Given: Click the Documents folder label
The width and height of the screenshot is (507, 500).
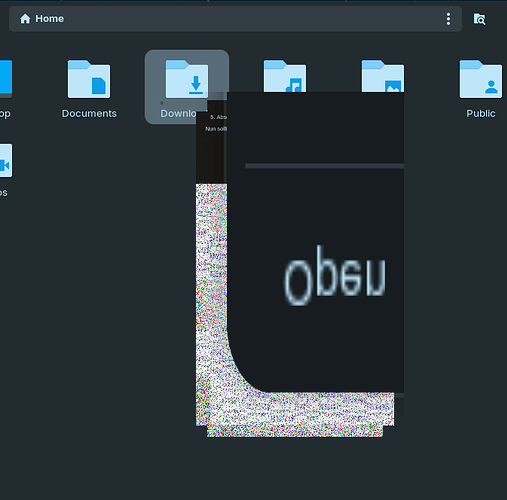Looking at the screenshot, I should [x=89, y=114].
